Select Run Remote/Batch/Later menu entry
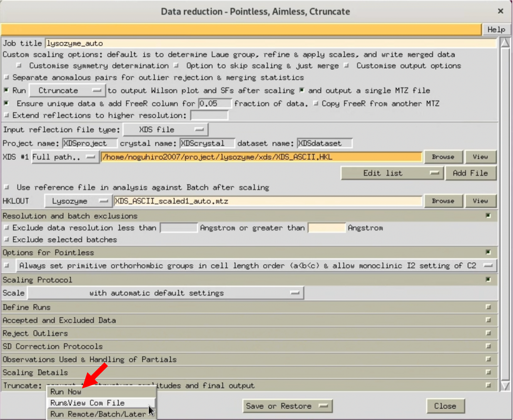This screenshot has height=420, width=513. coord(98,414)
